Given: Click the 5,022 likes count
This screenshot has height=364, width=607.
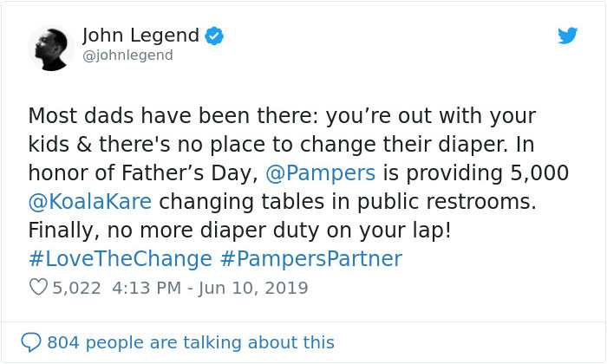Looking at the screenshot, I should tap(77, 287).
